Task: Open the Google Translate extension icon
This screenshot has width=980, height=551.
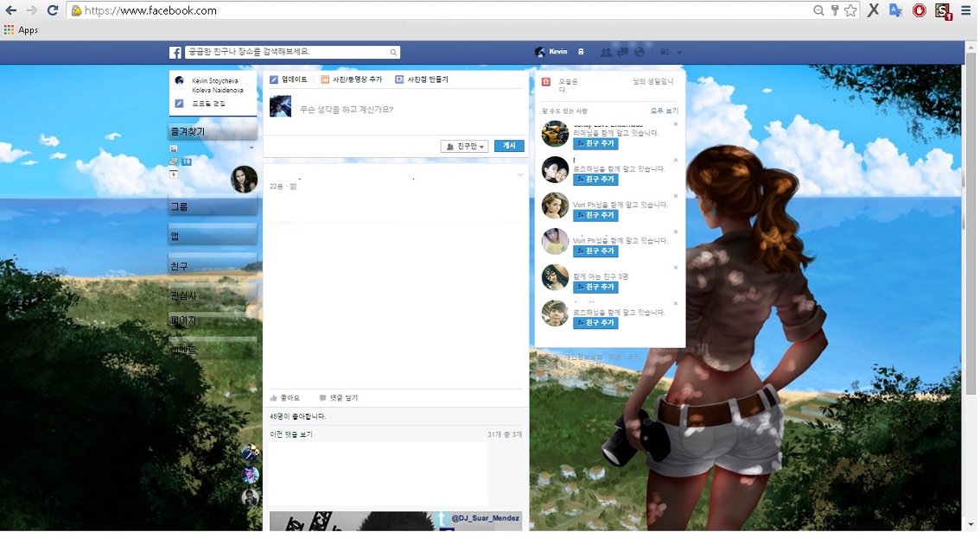Action: (x=895, y=10)
